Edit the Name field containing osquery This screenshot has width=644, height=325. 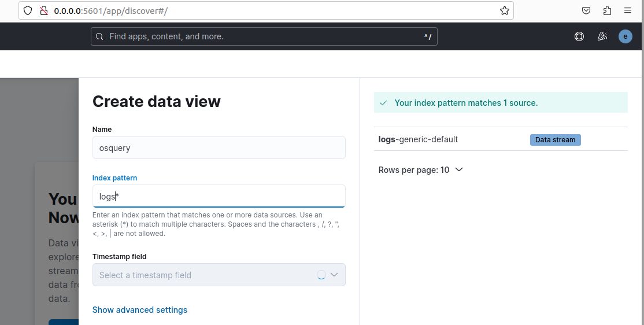[x=219, y=147]
